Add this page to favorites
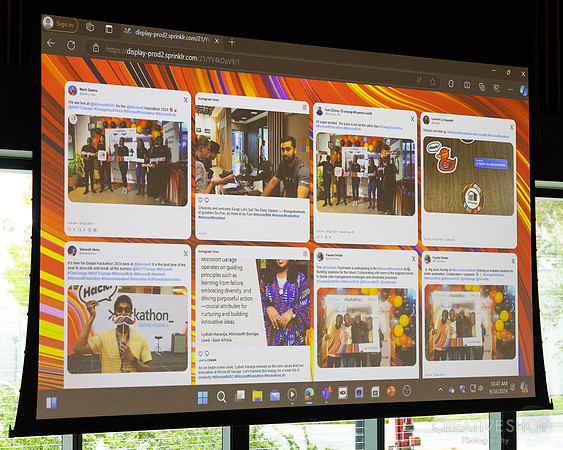 point(433,82)
